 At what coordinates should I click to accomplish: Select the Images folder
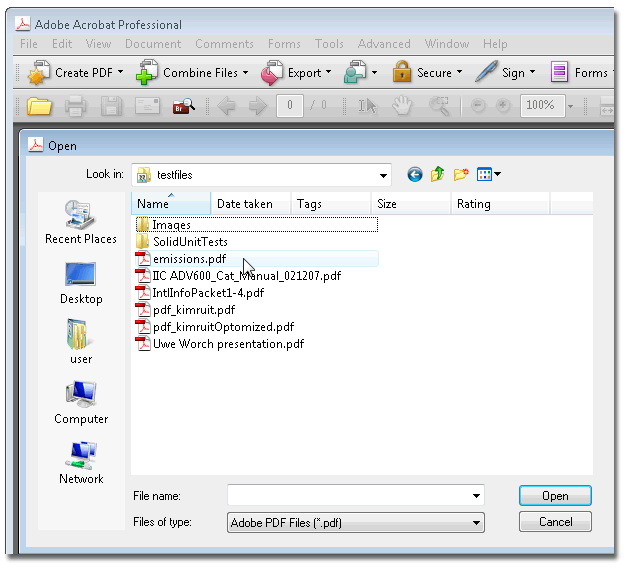point(257,225)
